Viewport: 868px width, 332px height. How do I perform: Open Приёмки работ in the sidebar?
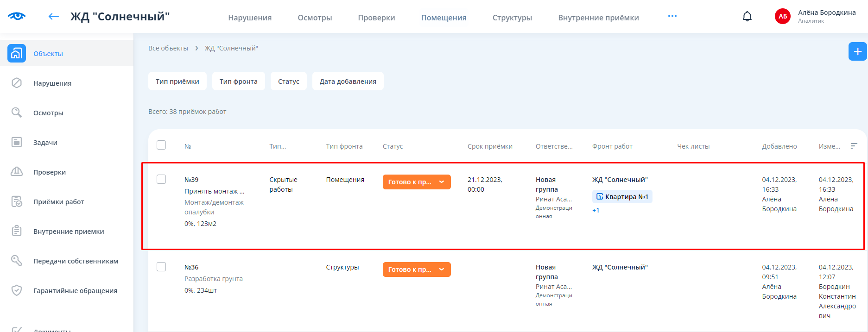pos(58,202)
